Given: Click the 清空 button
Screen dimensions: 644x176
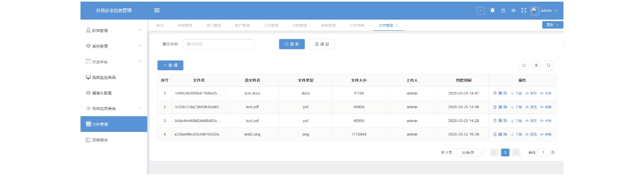Looking at the screenshot, I should tap(322, 44).
